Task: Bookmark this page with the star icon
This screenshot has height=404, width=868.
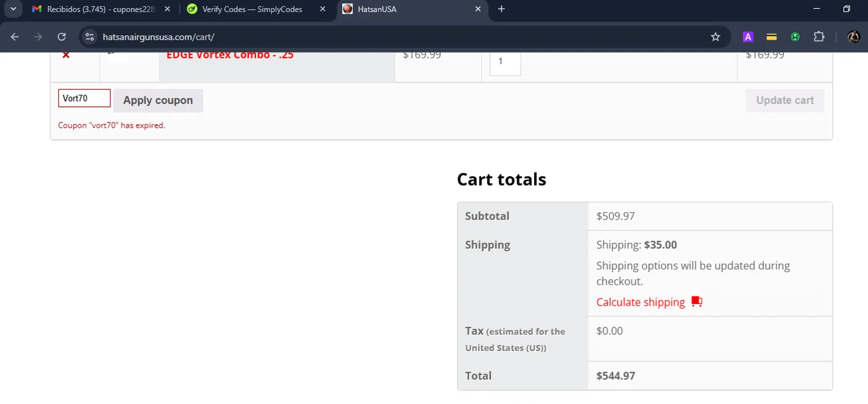Action: 715,37
